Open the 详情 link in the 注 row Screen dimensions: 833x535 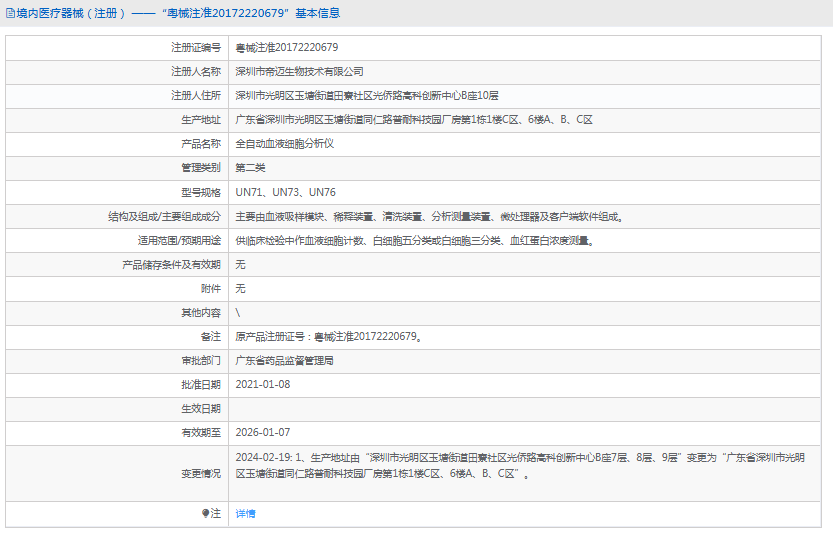click(x=245, y=514)
